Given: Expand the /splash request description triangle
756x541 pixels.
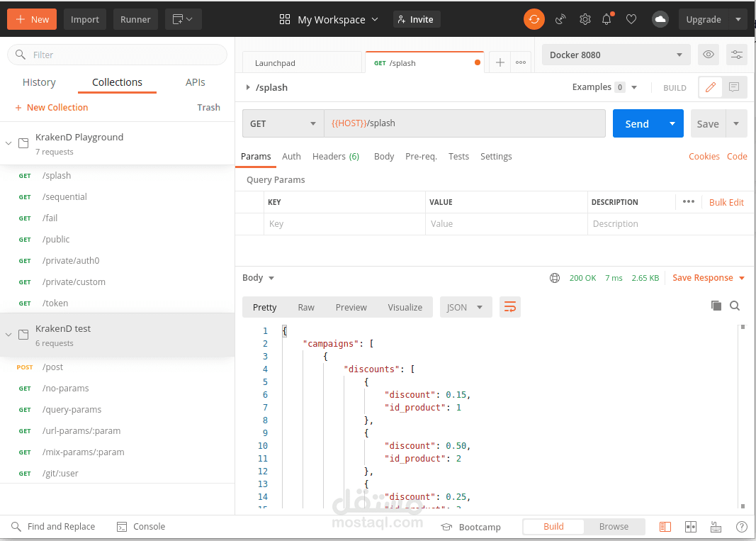Looking at the screenshot, I should click(x=248, y=87).
